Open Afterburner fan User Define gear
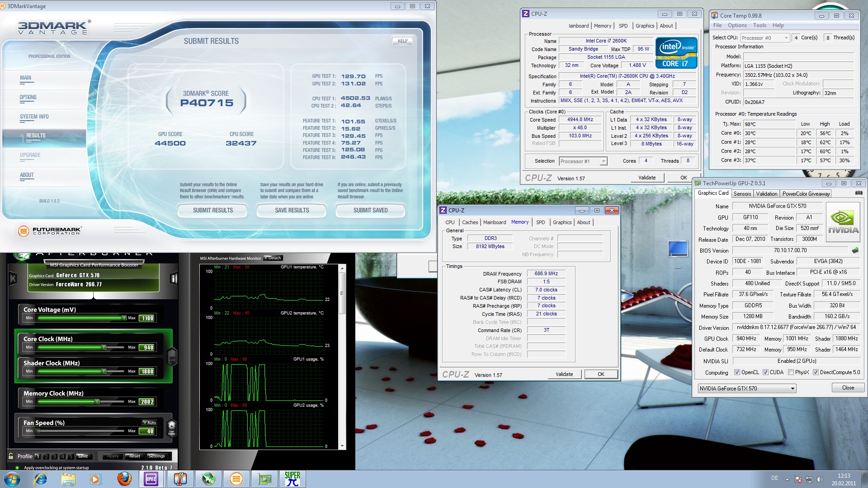Viewport: 868px width, 488px height. (x=171, y=427)
